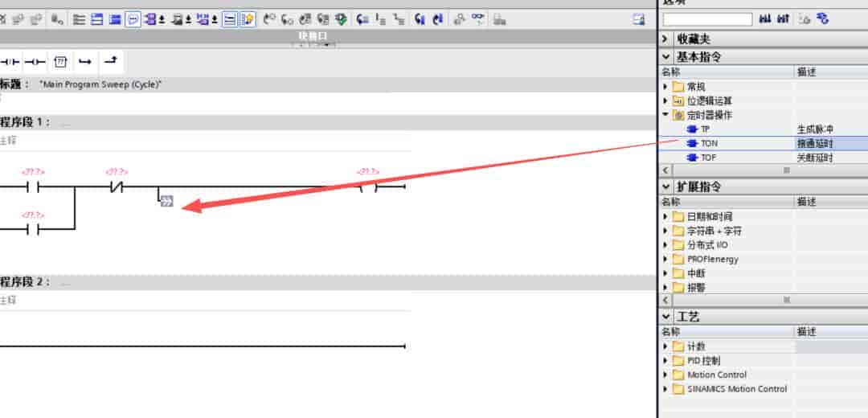The width and height of the screenshot is (868, 418).
Task: Select the parallel branch contact in network 1
Action: 33,228
